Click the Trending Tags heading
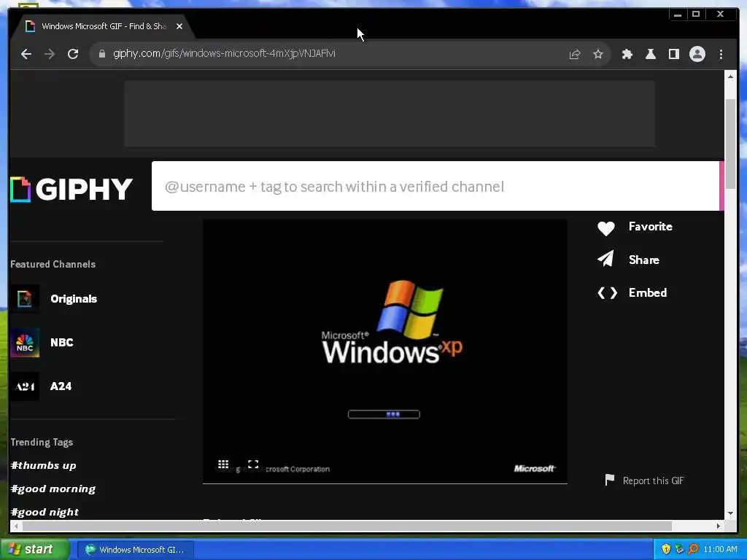The image size is (747, 560). (x=42, y=443)
